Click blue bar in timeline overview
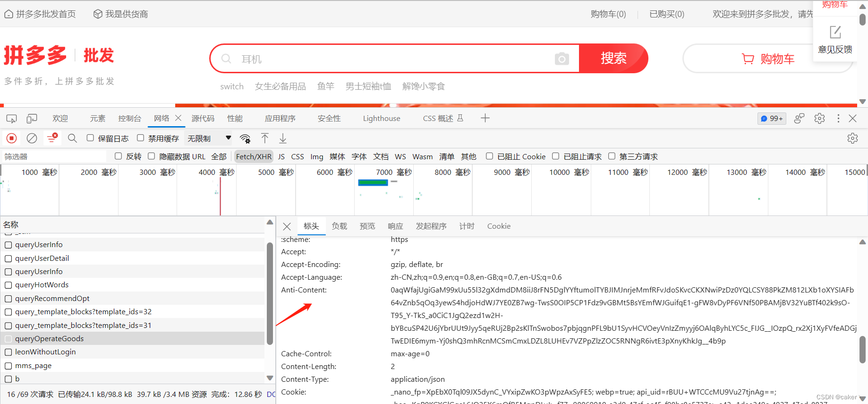 [373, 183]
